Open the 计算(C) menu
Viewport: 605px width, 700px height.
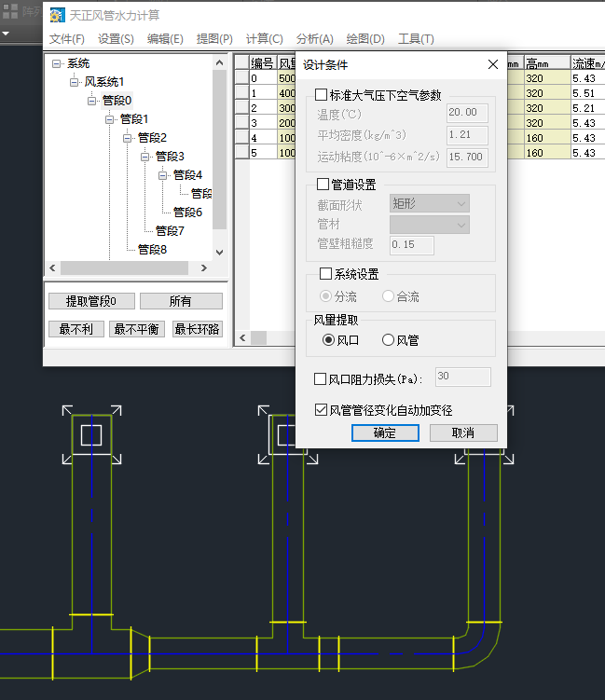pos(264,38)
